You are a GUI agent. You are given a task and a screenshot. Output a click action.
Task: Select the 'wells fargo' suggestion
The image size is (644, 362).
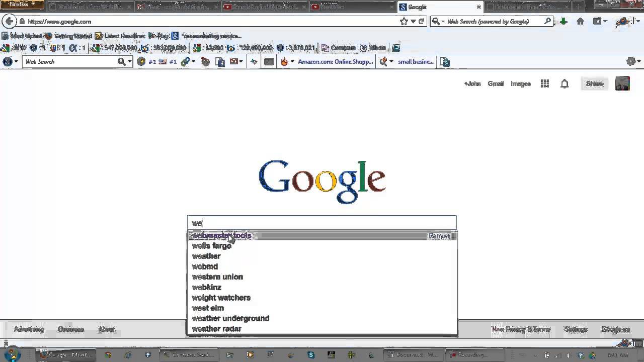322,246
